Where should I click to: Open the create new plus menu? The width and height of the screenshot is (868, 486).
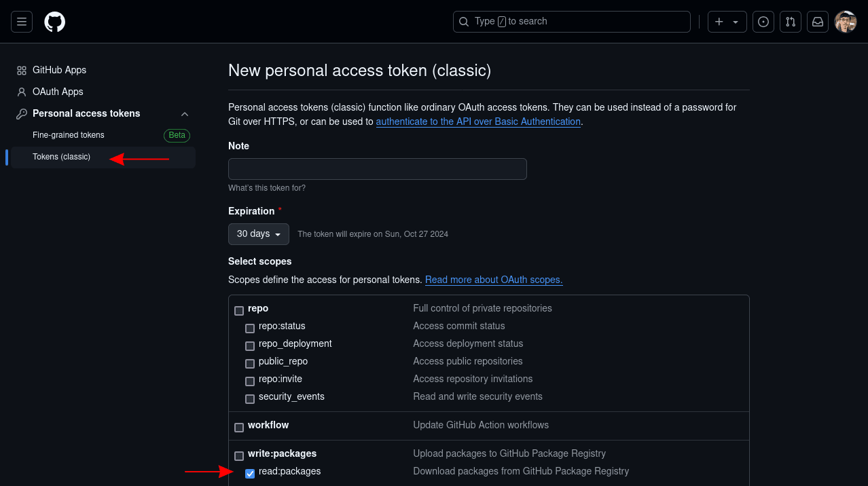(x=727, y=22)
